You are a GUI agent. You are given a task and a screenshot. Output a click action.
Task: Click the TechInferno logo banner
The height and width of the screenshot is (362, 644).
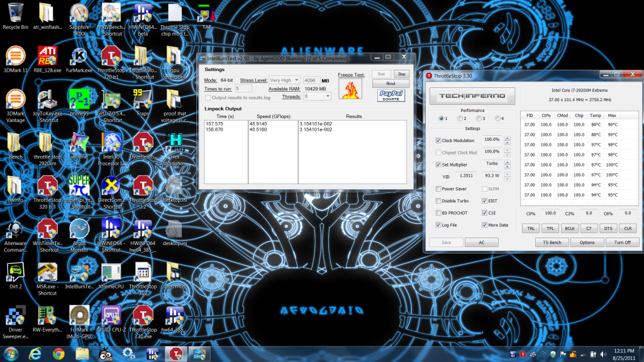[472, 96]
